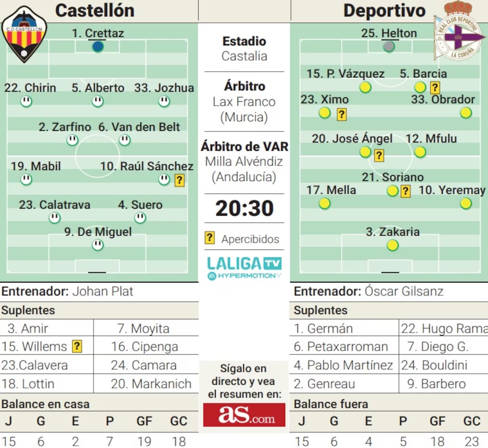488x448 pixels.
Task: Click De Miguel's player marker
Action: [x=98, y=245]
